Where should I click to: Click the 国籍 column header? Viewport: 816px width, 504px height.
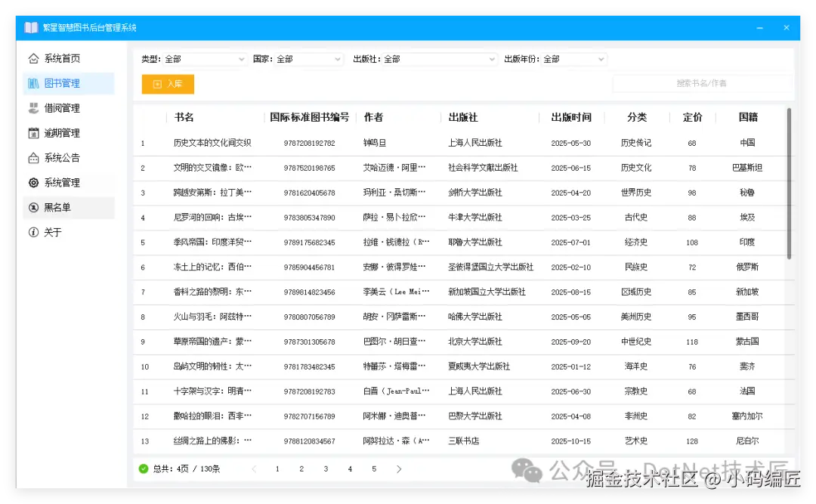[x=748, y=118]
